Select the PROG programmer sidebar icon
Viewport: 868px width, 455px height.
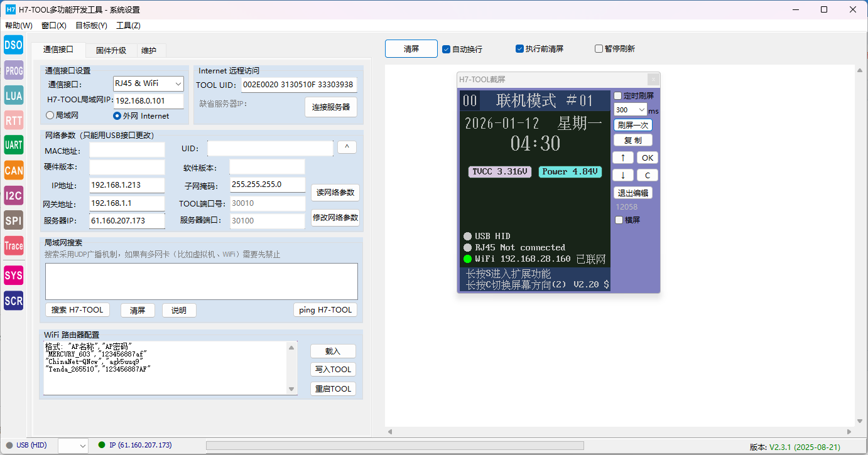pos(13,70)
